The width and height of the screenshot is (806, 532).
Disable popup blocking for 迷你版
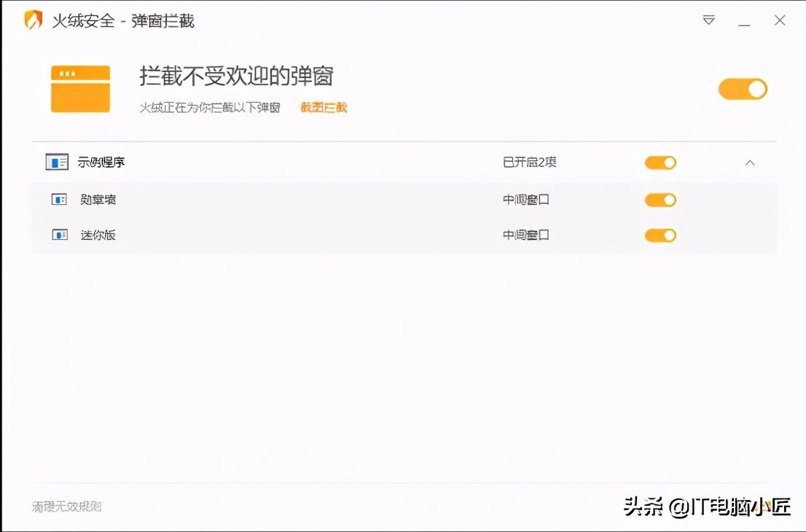(660, 235)
